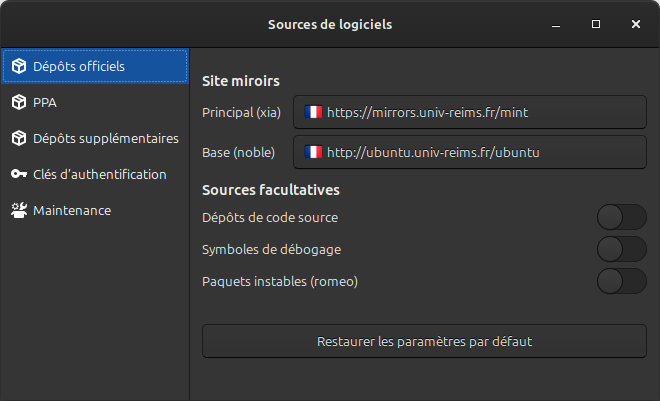Toggle Symboles de débogage switch
Viewport: 660px width, 401px height.
(x=621, y=249)
